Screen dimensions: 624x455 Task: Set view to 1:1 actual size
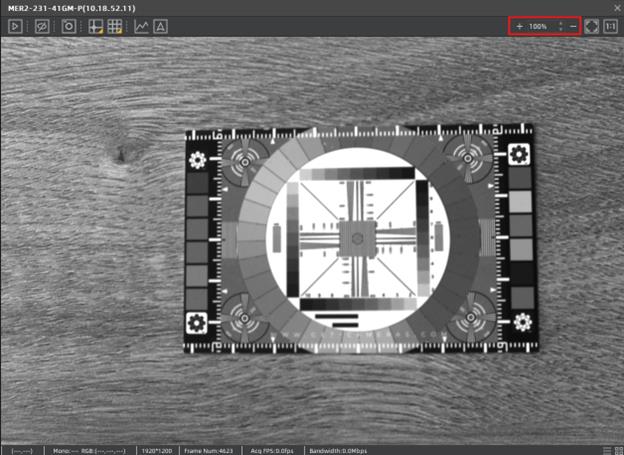pyautogui.click(x=610, y=25)
